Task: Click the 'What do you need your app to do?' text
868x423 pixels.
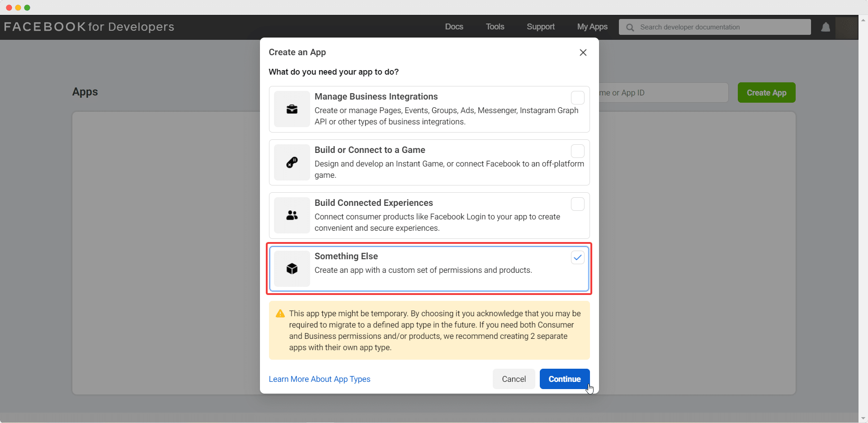Action: click(x=334, y=72)
